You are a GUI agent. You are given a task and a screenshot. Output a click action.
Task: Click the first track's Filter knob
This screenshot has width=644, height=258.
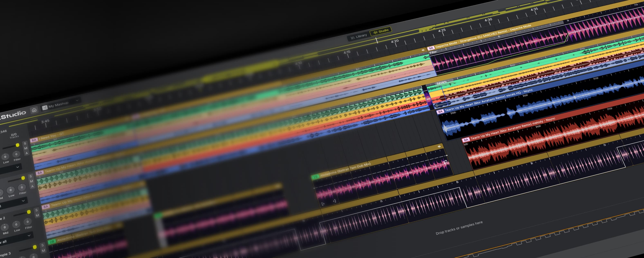16,154
